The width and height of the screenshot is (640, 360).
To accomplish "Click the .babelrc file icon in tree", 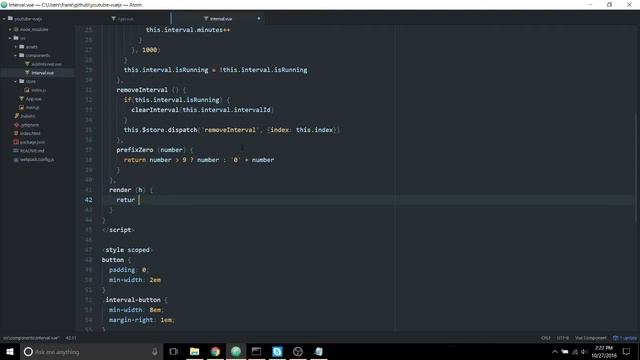I will tap(16, 116).
